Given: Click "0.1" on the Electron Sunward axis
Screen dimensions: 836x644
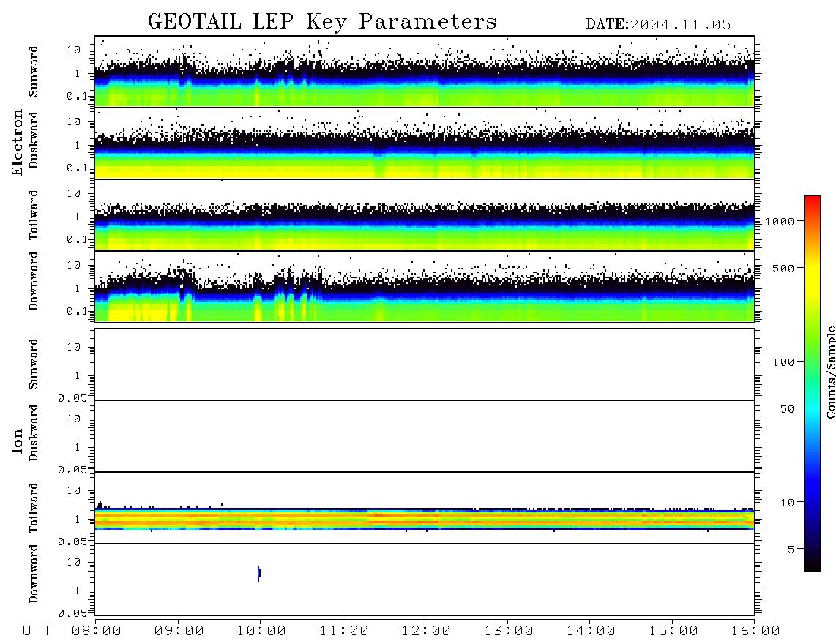Looking at the screenshot, I should 77,97.
